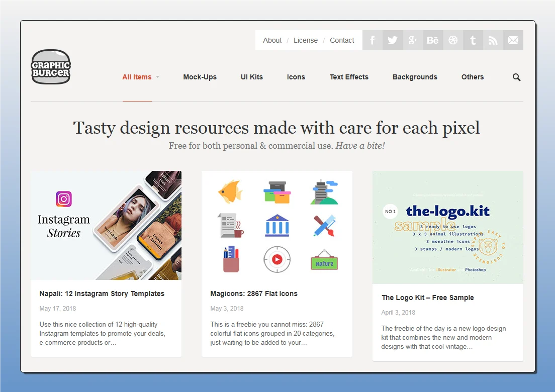The image size is (555, 392).
Task: Subscribe via the RSS feed icon
Action: (x=493, y=40)
